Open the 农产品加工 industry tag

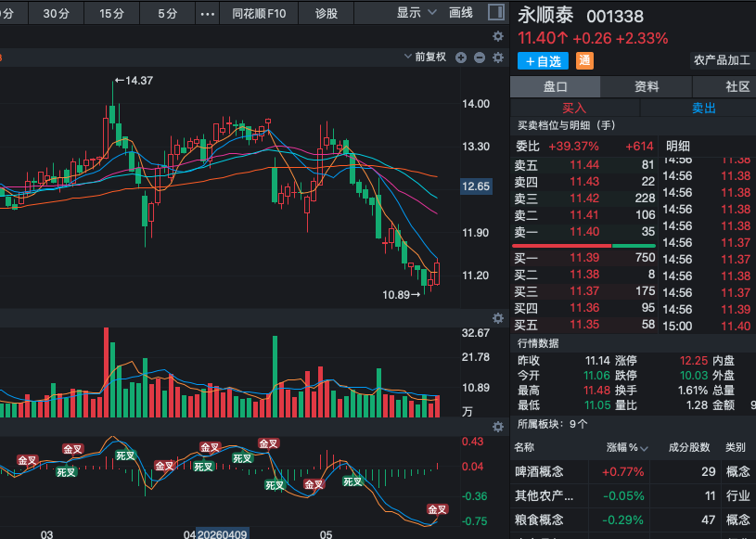click(723, 60)
